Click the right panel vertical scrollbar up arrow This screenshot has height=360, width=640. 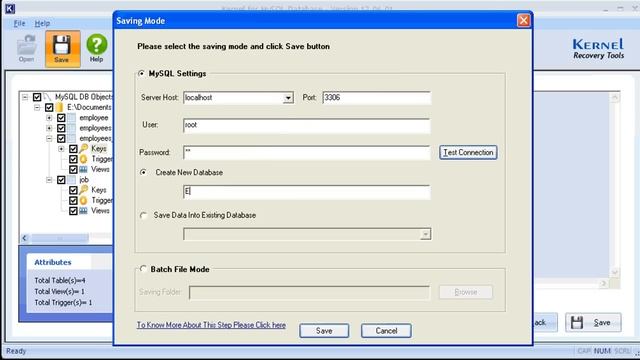(615, 98)
